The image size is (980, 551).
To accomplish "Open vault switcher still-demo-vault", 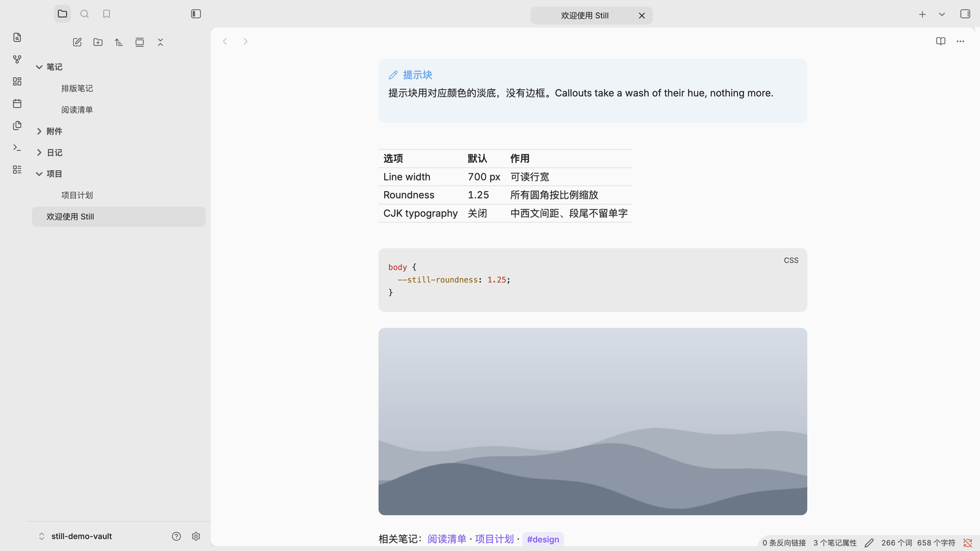I will pos(76,536).
